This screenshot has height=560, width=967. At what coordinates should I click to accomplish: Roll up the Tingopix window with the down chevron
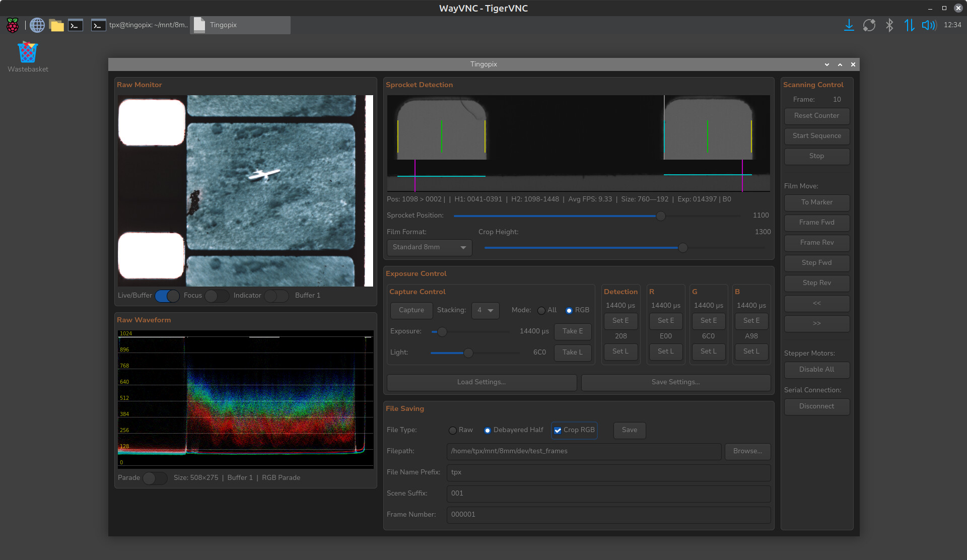(x=826, y=64)
